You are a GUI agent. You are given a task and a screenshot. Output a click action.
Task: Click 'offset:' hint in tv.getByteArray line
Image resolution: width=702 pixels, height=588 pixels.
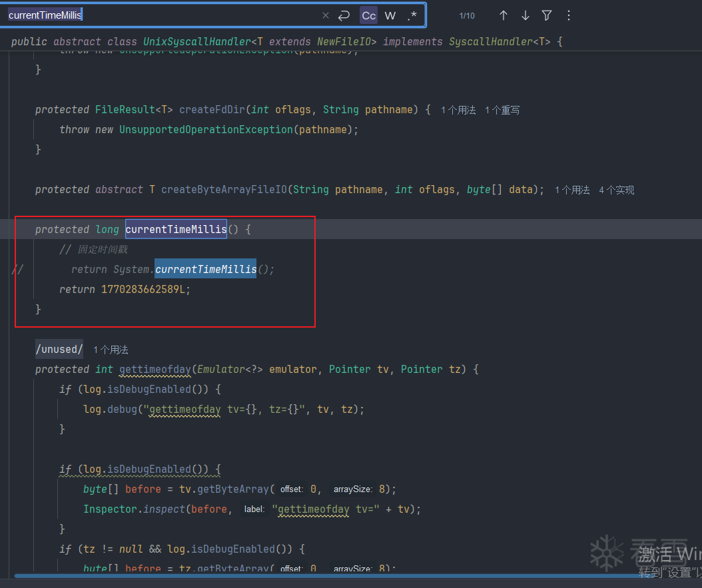(292, 489)
